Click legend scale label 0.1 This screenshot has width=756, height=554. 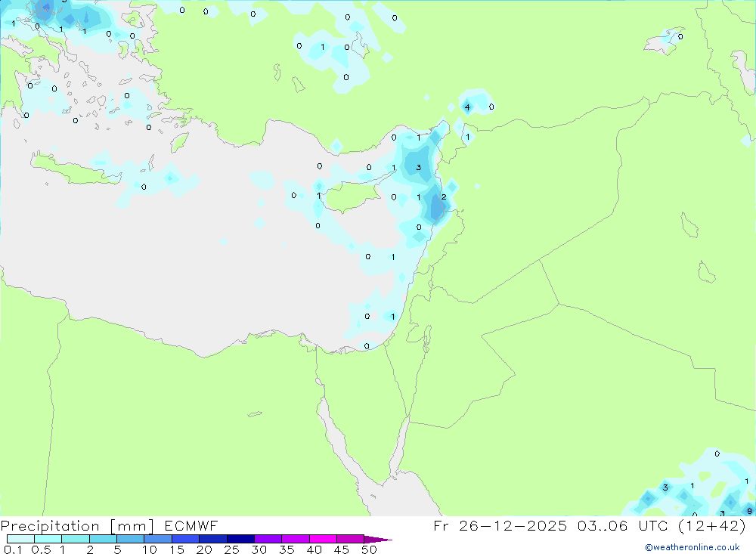[x=13, y=549]
